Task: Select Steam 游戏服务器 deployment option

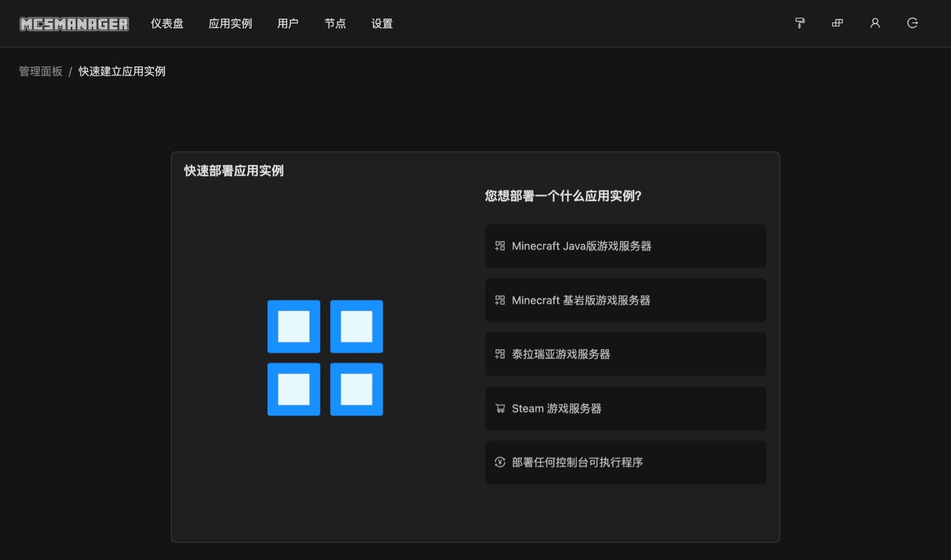Action: 625,408
